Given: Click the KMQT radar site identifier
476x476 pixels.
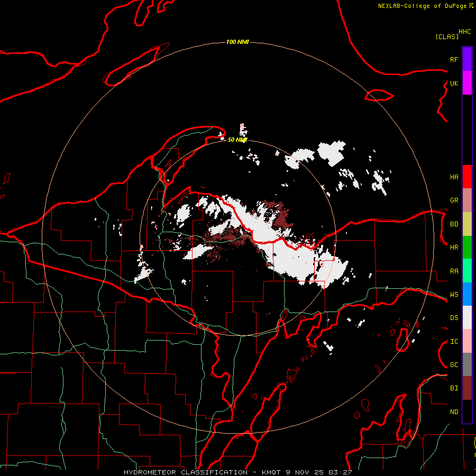Looking at the screenshot, I should pos(271,472).
